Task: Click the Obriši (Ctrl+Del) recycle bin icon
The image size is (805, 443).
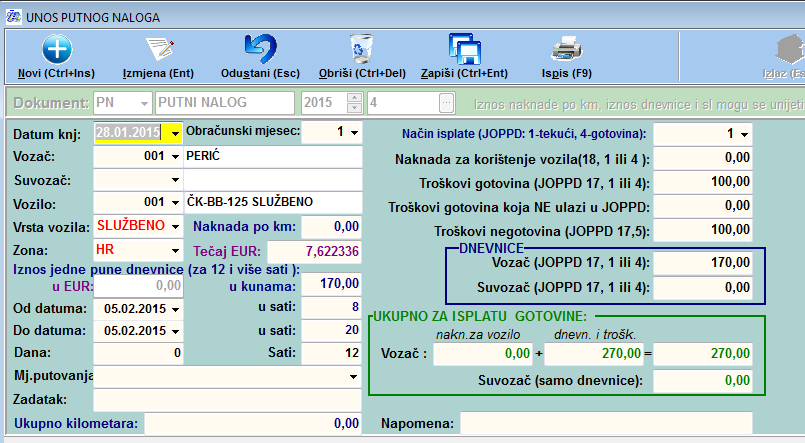Action: click(361, 49)
